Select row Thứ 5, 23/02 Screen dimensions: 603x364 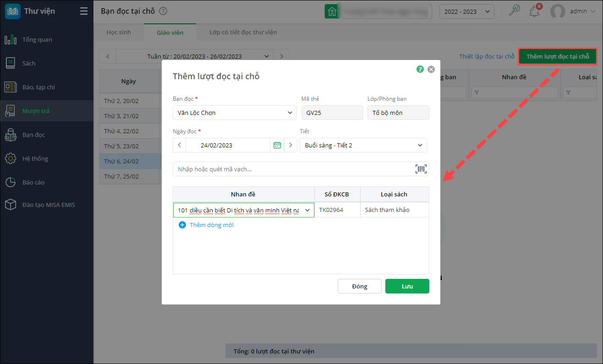point(129,146)
